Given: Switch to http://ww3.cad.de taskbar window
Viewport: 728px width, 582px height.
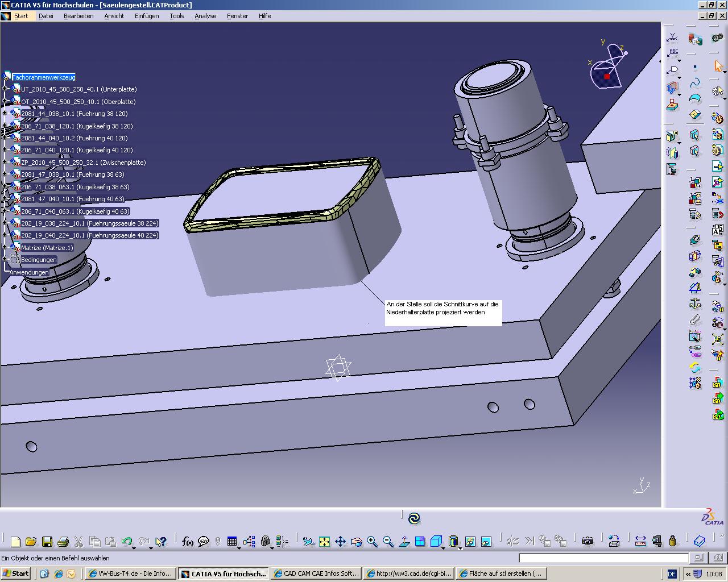Looking at the screenshot, I should pos(409,573).
